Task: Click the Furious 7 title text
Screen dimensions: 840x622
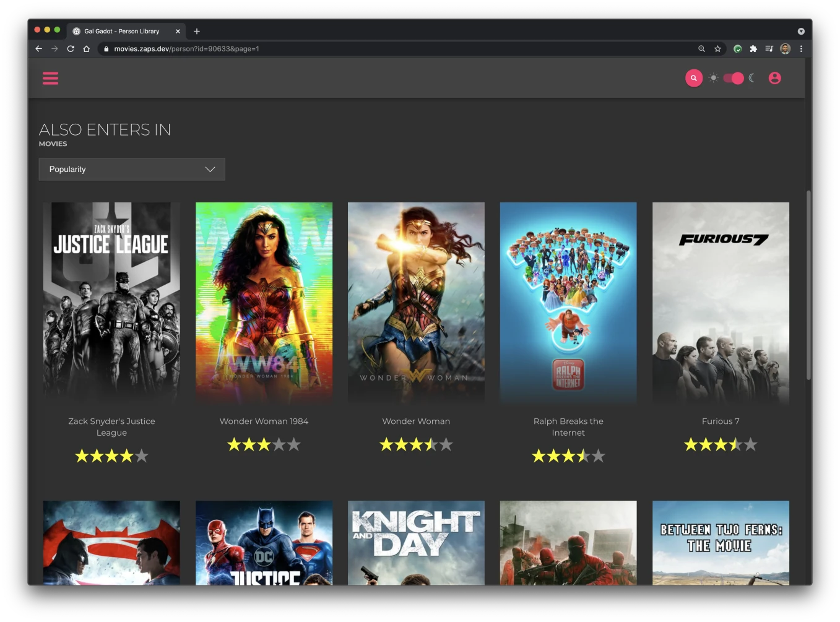Action: click(721, 421)
